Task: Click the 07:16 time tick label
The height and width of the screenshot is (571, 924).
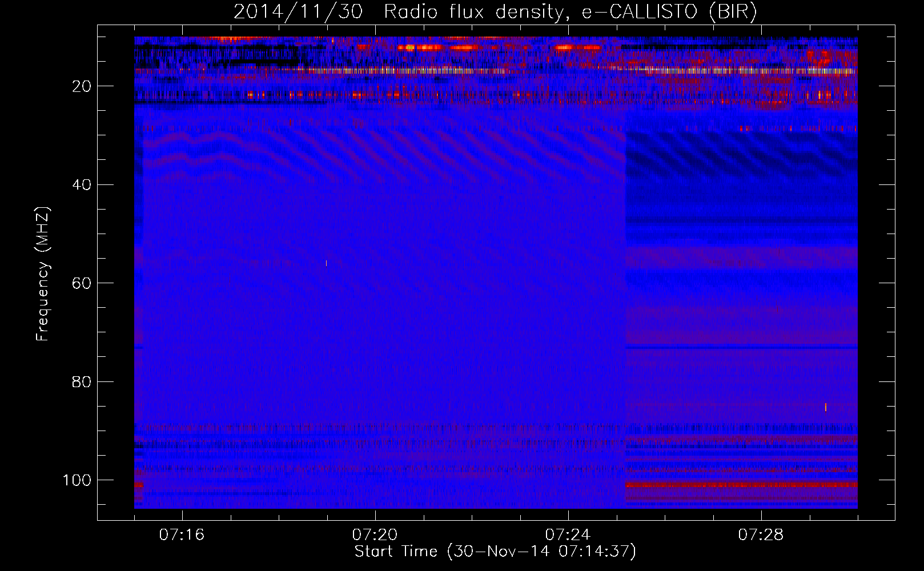Action: click(x=182, y=534)
